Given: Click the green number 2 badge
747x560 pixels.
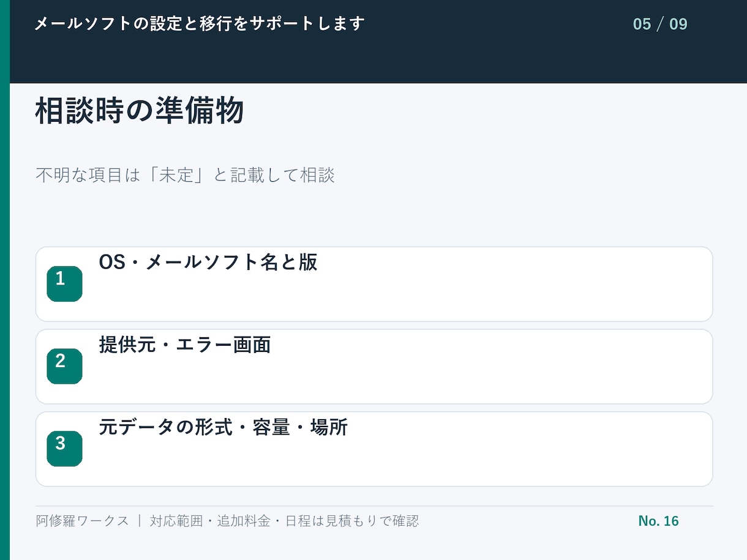Looking at the screenshot, I should pyautogui.click(x=64, y=366).
